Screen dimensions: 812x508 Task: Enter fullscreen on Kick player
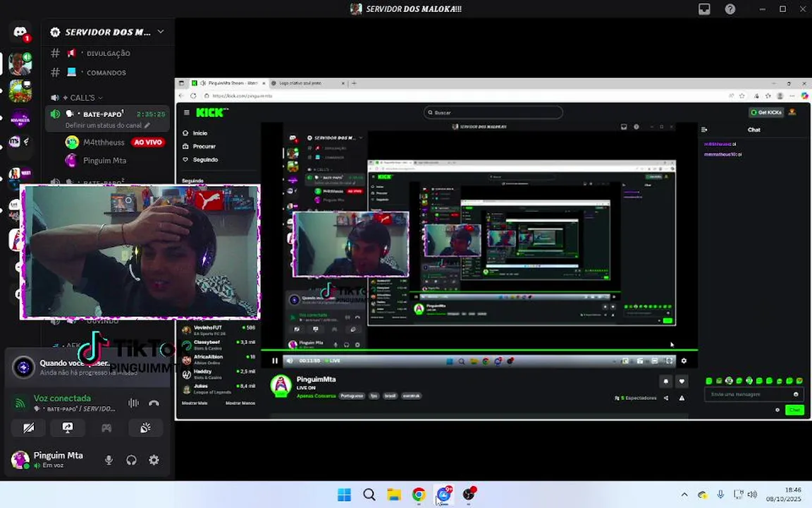pos(669,361)
